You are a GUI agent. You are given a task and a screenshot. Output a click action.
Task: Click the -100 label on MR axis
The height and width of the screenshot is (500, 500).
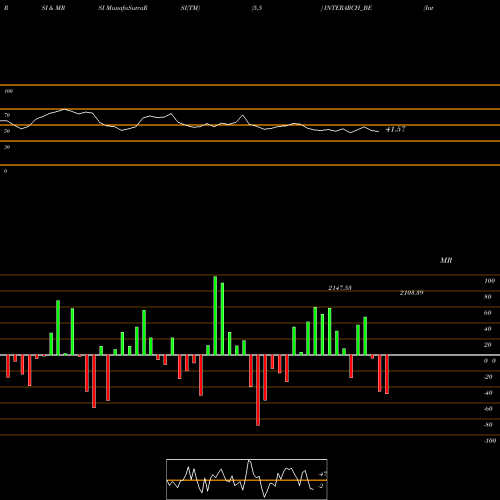coord(490,441)
